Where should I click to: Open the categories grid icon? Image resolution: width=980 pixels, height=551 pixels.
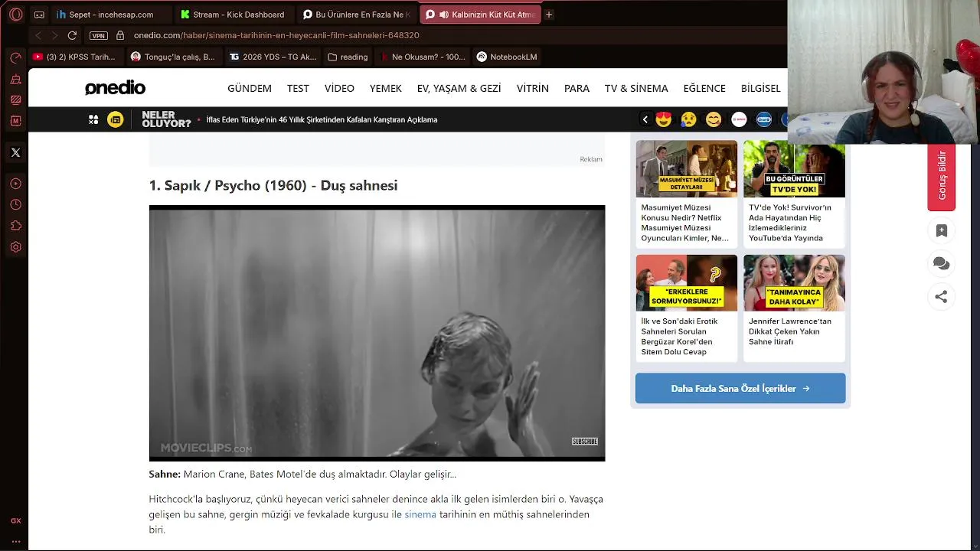(93, 119)
